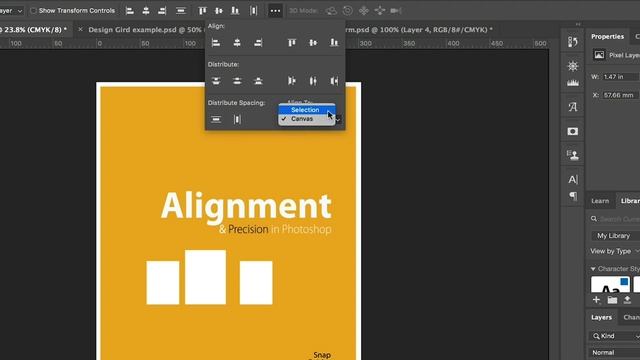
Task: Click 3D zoom video camera icon
Action: click(396, 11)
